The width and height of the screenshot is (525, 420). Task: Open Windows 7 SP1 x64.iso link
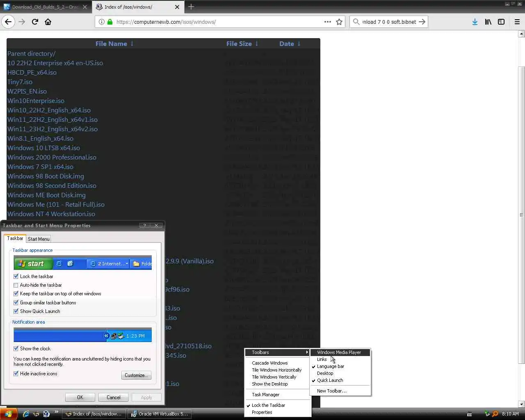[x=40, y=167]
